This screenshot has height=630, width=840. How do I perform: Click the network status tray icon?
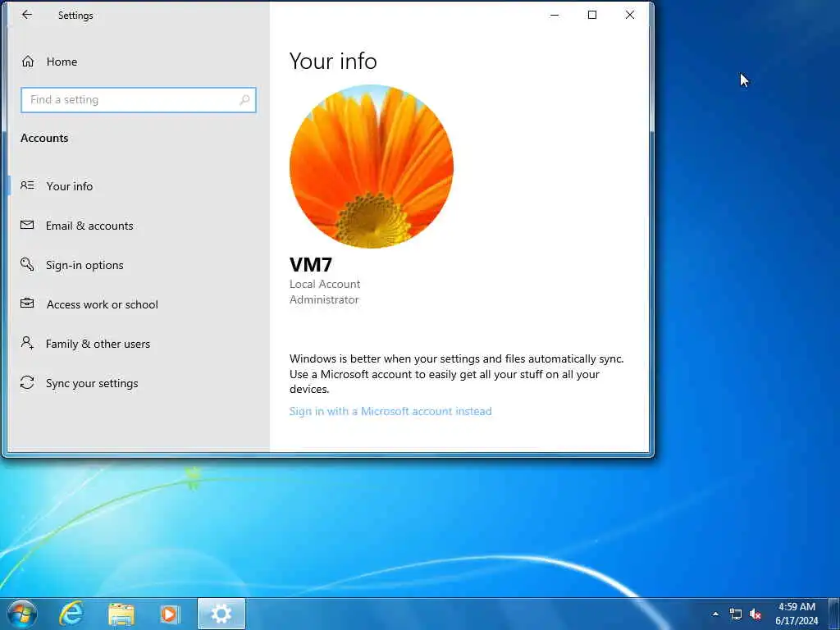pyautogui.click(x=736, y=614)
